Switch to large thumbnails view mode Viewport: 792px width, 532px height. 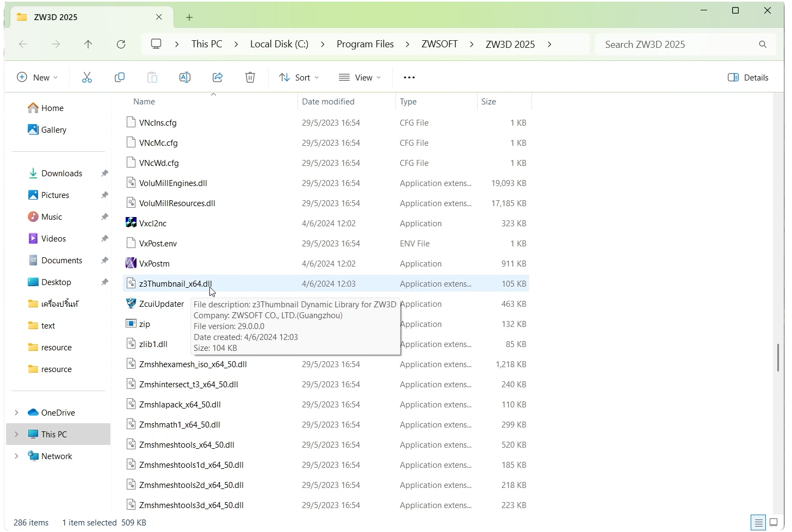pyautogui.click(x=774, y=523)
